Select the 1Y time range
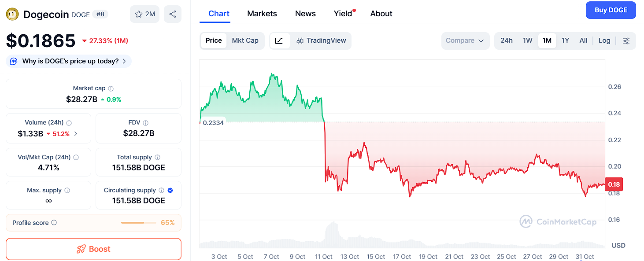644x261 pixels. (x=565, y=40)
